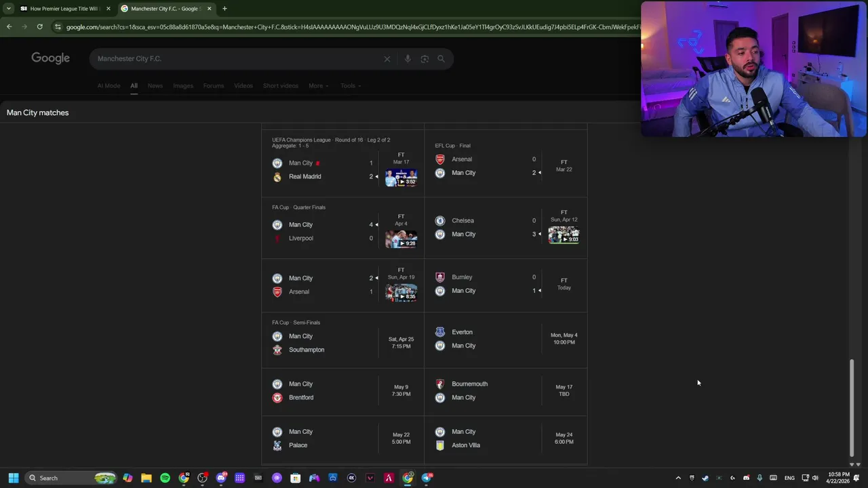Select the Videos search tab

pyautogui.click(x=243, y=85)
